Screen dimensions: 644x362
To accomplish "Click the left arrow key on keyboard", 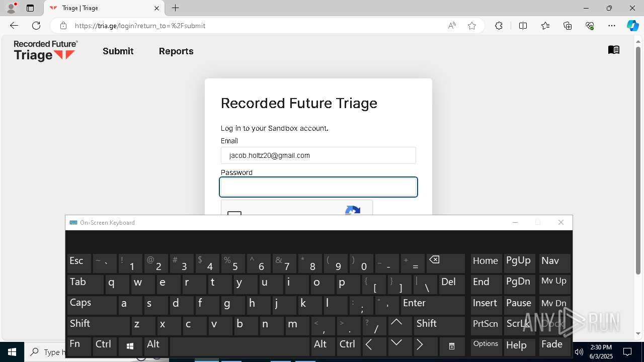I will [374, 346].
